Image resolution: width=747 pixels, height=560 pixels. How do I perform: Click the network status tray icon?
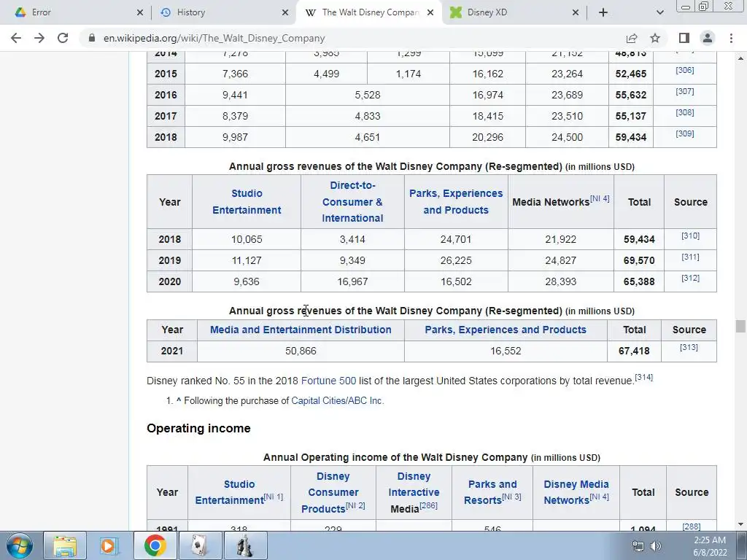(x=638, y=546)
